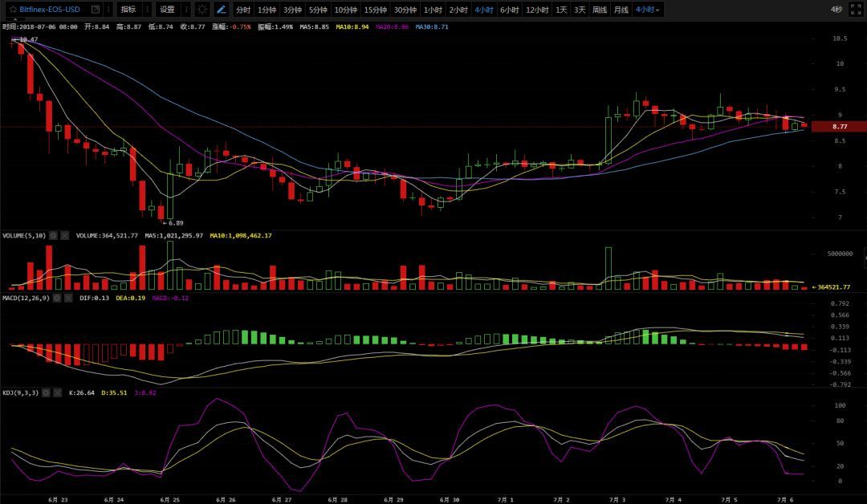Image resolution: width=867 pixels, height=504 pixels.
Task: Click the 6月 25 date axis label
Action: [x=169, y=499]
